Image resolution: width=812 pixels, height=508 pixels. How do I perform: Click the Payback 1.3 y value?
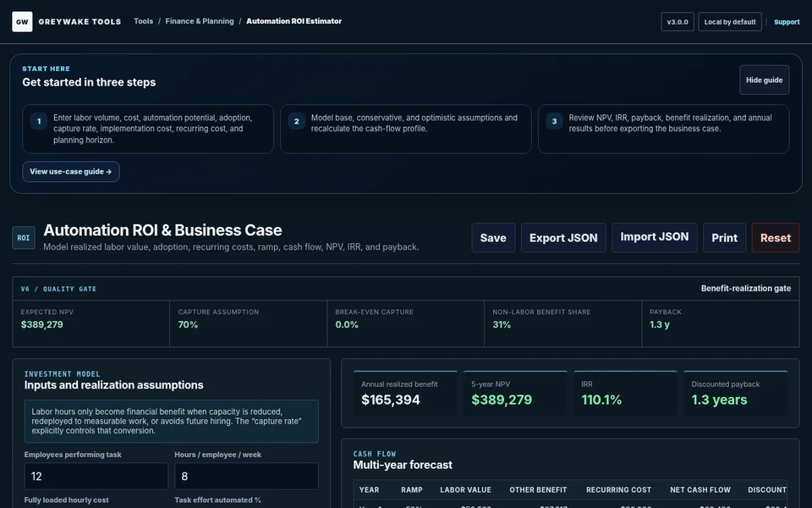click(x=660, y=324)
